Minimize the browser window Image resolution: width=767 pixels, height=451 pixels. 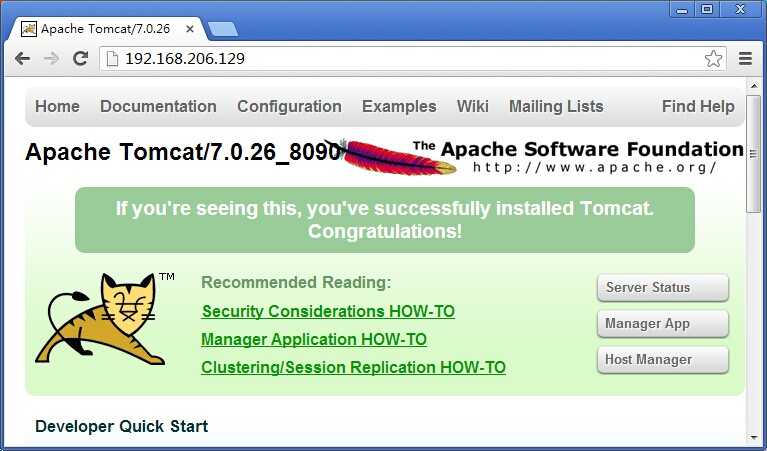tap(682, 10)
